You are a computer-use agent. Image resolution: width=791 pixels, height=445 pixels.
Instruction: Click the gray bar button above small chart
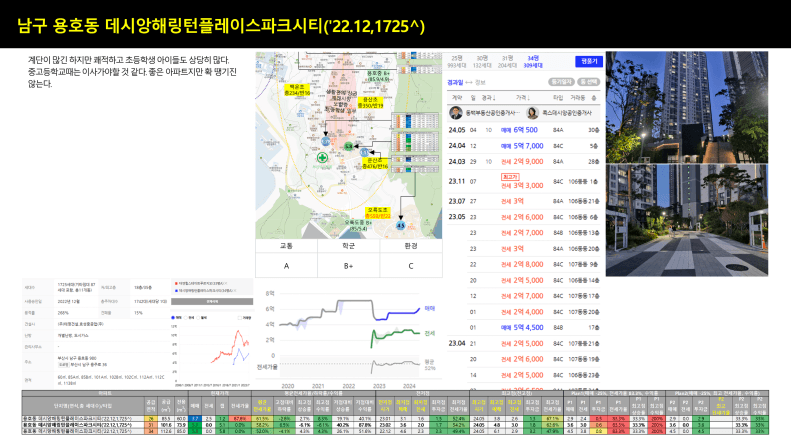[212, 301]
